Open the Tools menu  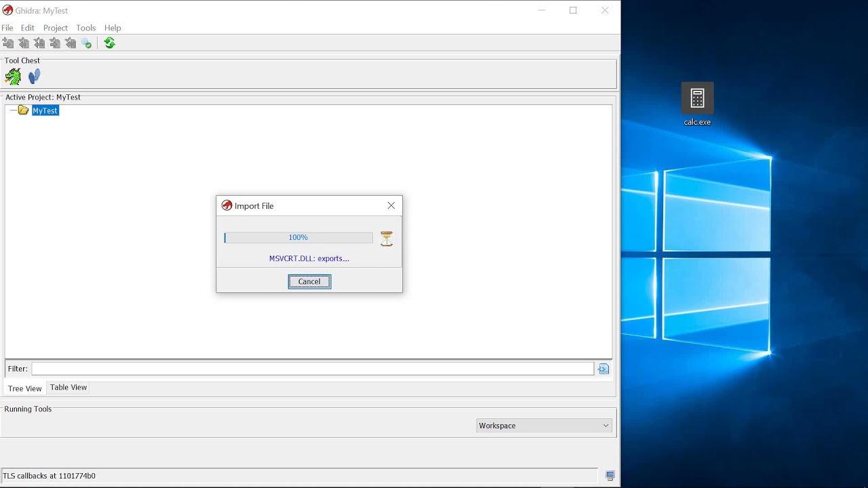[x=86, y=28]
